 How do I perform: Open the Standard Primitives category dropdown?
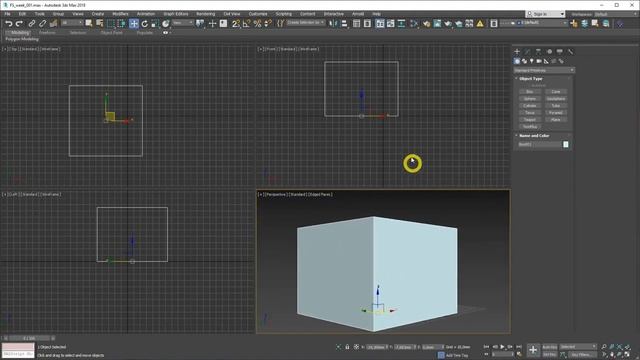(x=544, y=70)
